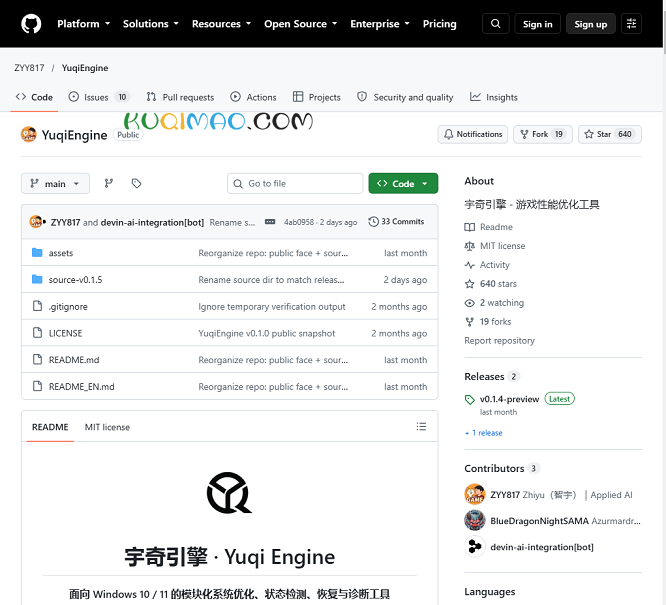This screenshot has width=666, height=605.
Task: Open YuqiEngine breadcrumb link
Action: (x=85, y=68)
